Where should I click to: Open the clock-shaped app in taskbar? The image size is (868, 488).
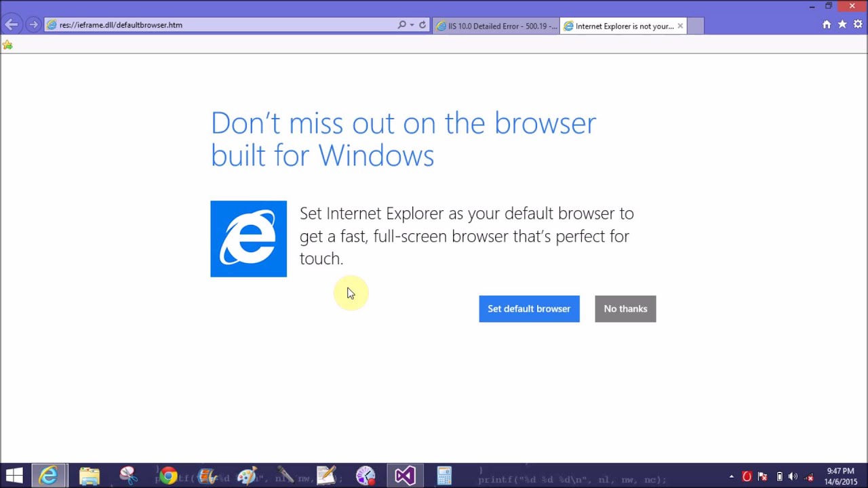366,476
